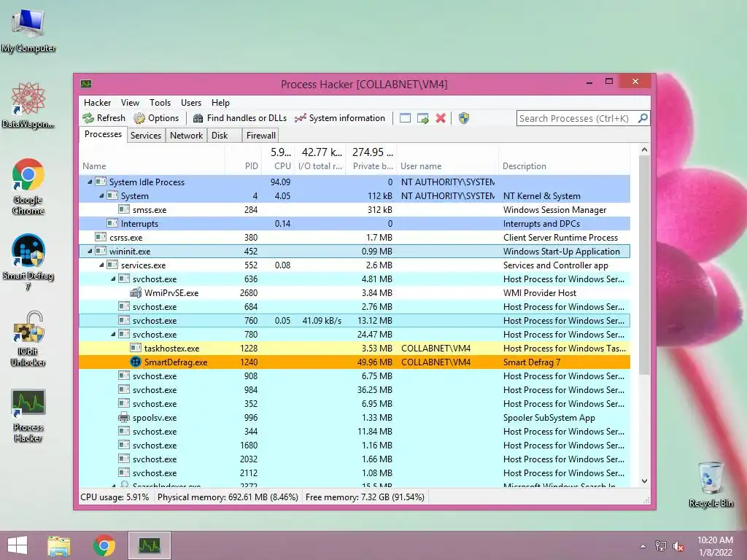Sort by the I/O total rate column
The height and width of the screenshot is (560, 747).
coord(320,166)
